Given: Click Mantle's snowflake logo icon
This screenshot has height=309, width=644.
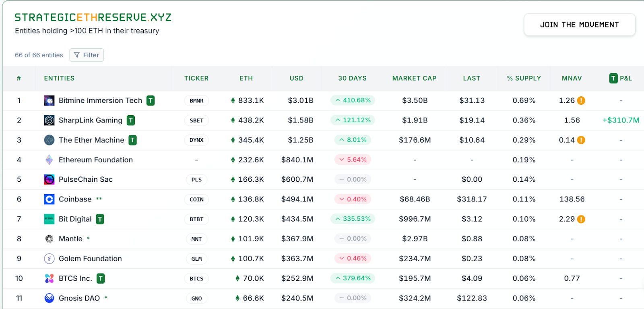Looking at the screenshot, I should tap(49, 238).
